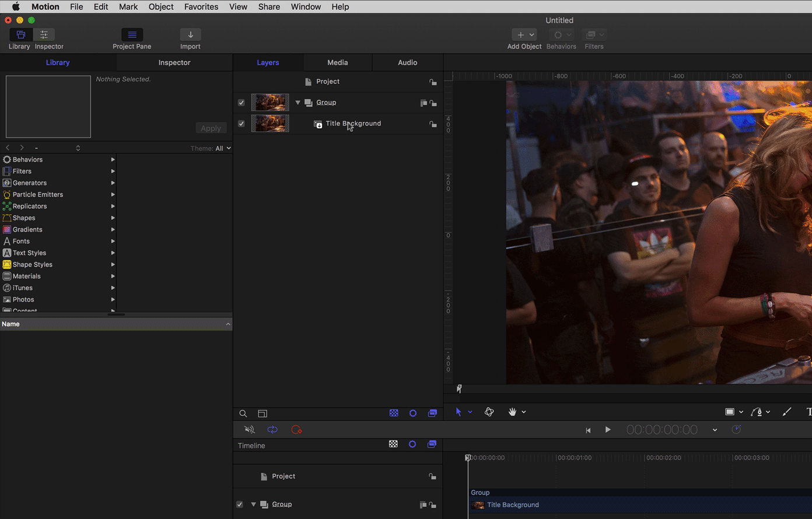This screenshot has height=519, width=812.
Task: Click the Import toolbar icon
Action: click(190, 34)
